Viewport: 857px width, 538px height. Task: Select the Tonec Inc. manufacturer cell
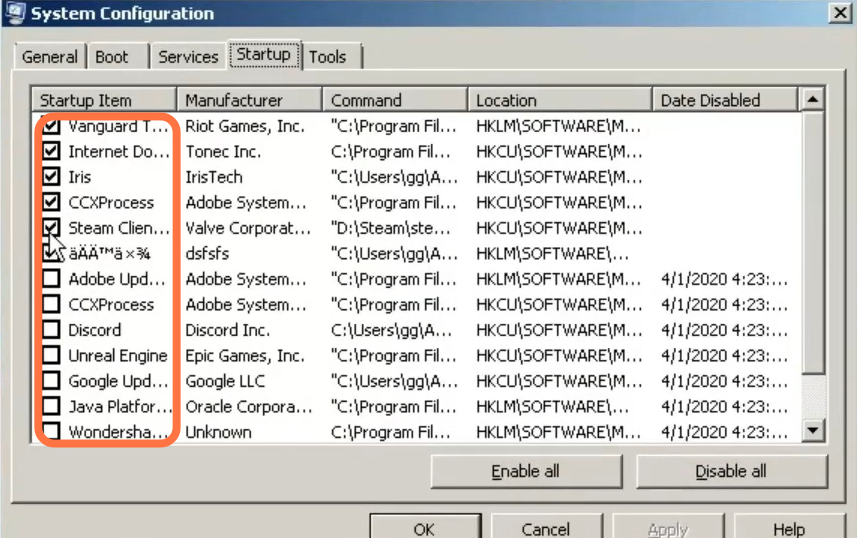coord(224,151)
